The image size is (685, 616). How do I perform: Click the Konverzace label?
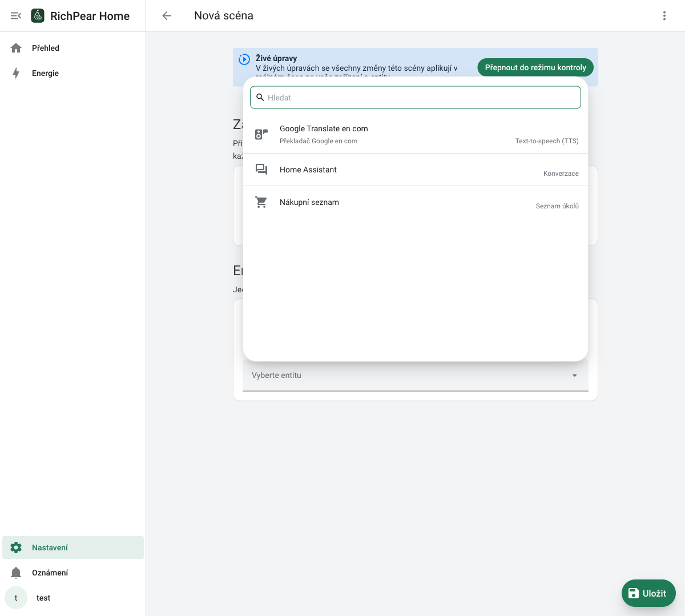coord(561,174)
